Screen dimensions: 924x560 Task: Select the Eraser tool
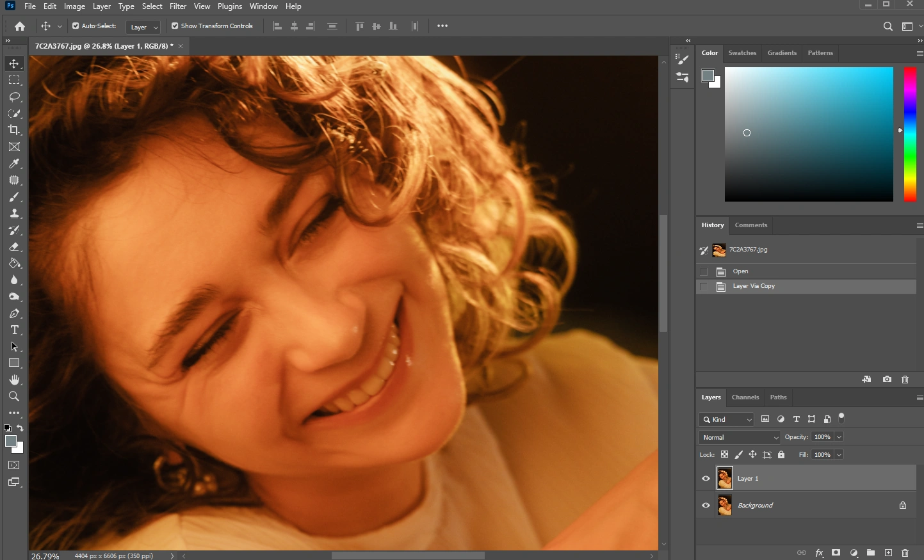point(14,247)
